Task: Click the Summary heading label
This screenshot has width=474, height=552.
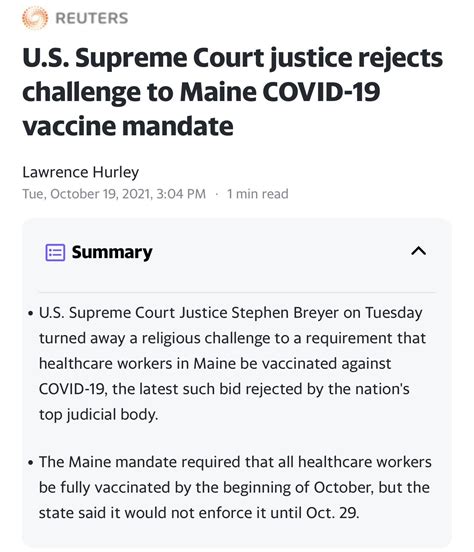Action: coord(112,252)
